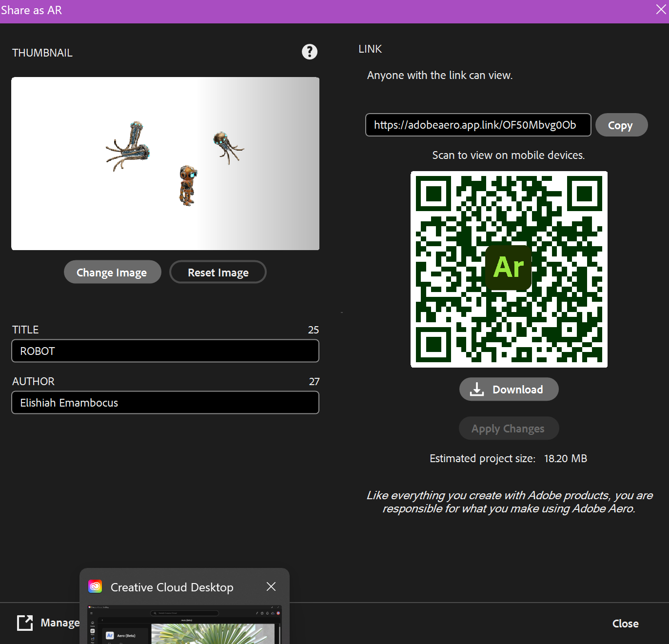Click the 'Estimated project size' text
The width and height of the screenshot is (669, 644).
coord(482,458)
